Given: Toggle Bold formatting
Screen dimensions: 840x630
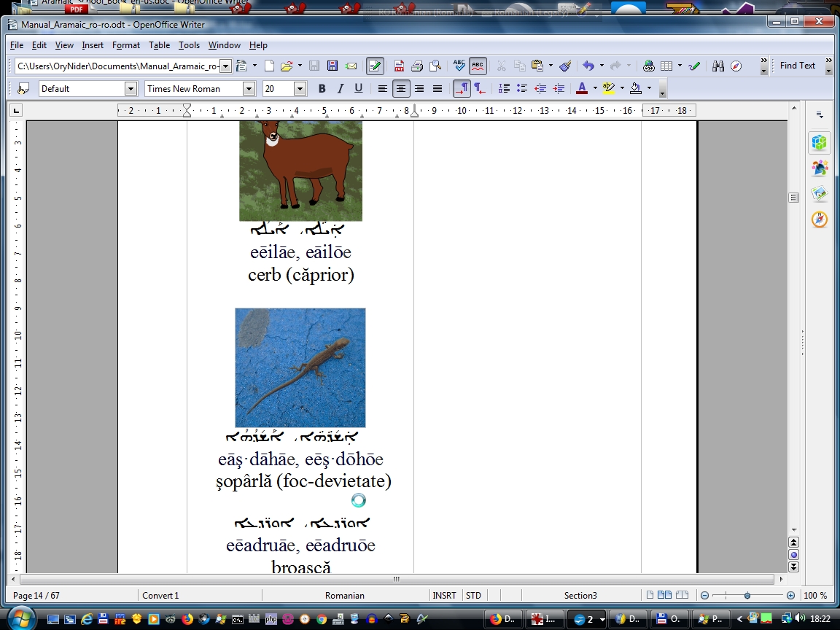Looking at the screenshot, I should 322,88.
